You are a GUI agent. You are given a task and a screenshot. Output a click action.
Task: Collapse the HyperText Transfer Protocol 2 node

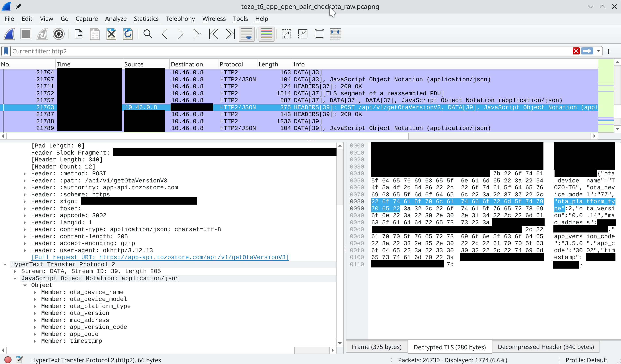click(x=5, y=265)
